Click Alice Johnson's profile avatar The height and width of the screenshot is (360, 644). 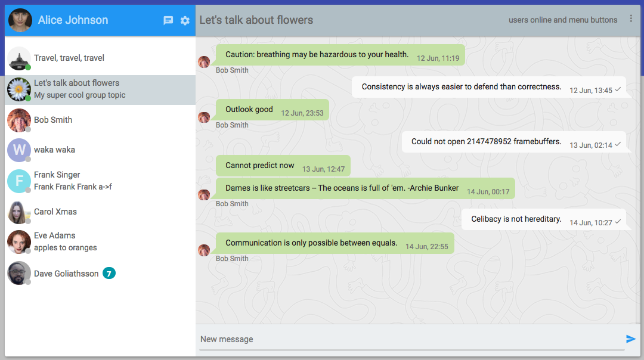pyautogui.click(x=20, y=20)
